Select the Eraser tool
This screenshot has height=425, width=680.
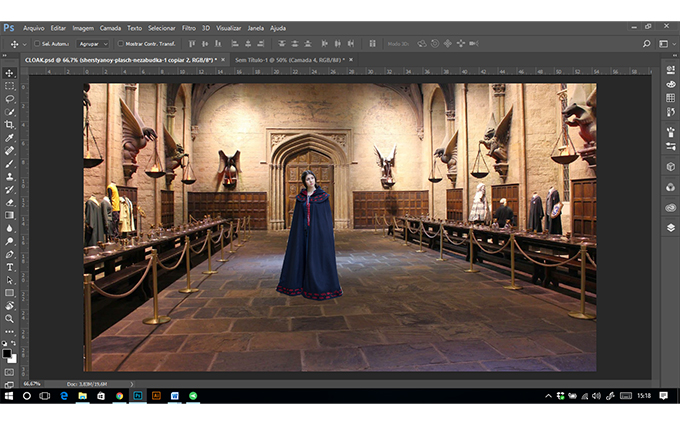[x=9, y=202]
